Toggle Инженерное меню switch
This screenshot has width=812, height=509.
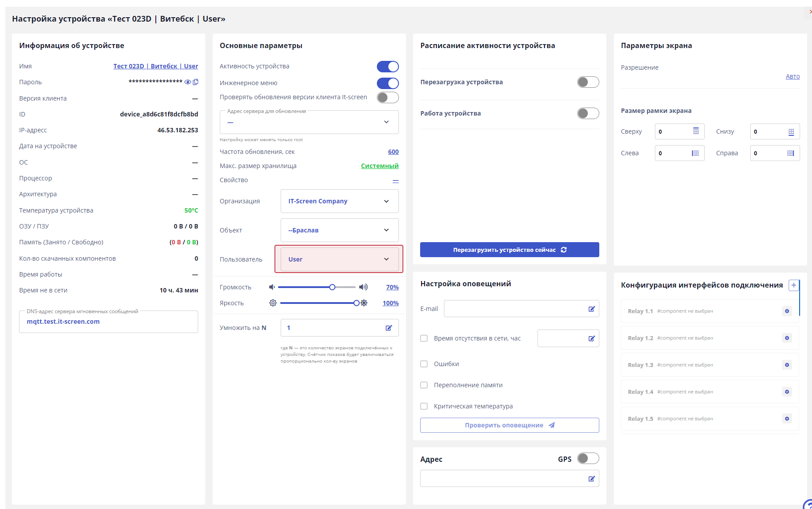(388, 83)
